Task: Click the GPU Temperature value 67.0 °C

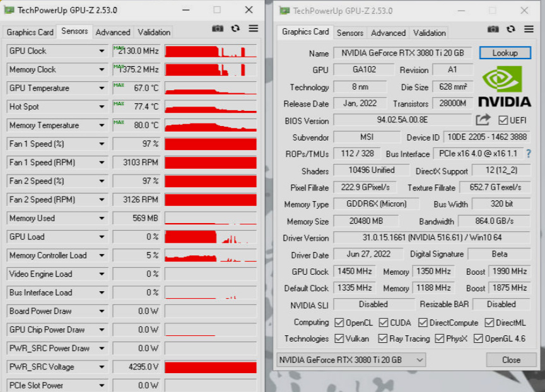Action: [136, 88]
